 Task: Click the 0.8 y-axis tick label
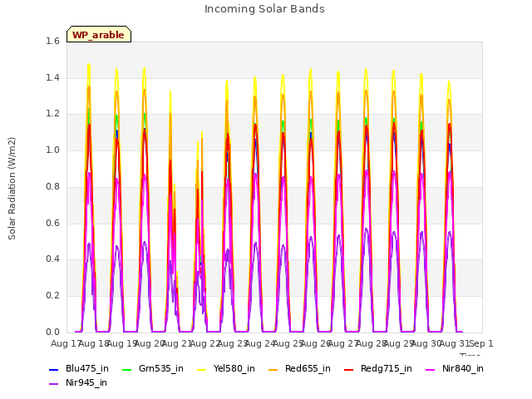[52, 187]
